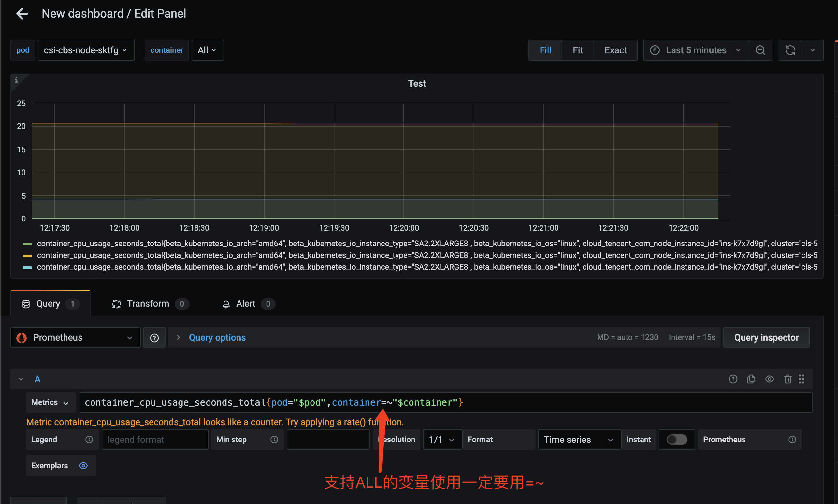
Task: Toggle the Instant query switch
Action: pos(676,440)
